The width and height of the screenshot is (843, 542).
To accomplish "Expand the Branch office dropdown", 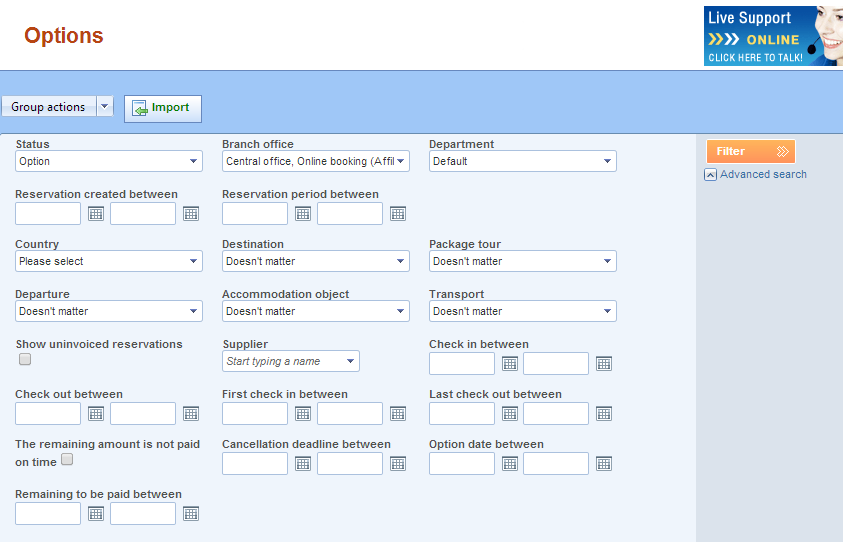I will point(316,161).
